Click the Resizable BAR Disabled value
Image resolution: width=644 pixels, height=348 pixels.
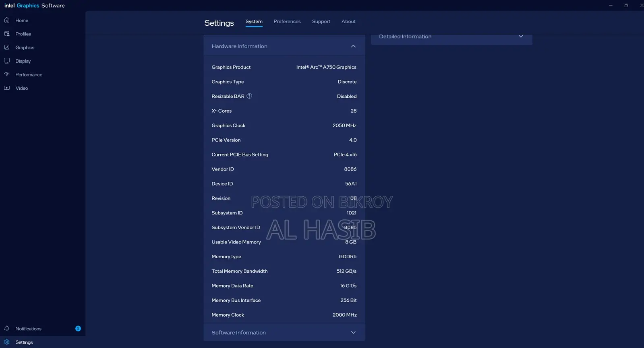point(347,96)
